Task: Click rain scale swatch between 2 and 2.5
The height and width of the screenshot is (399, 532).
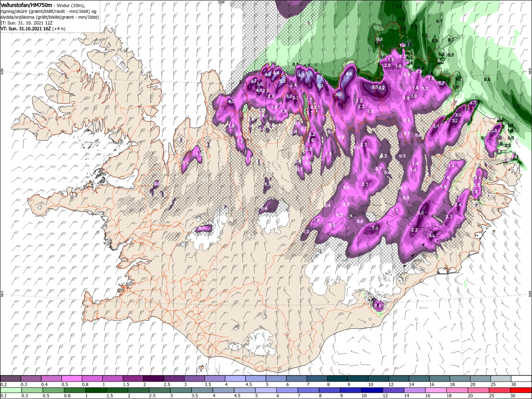Action: coord(138,390)
